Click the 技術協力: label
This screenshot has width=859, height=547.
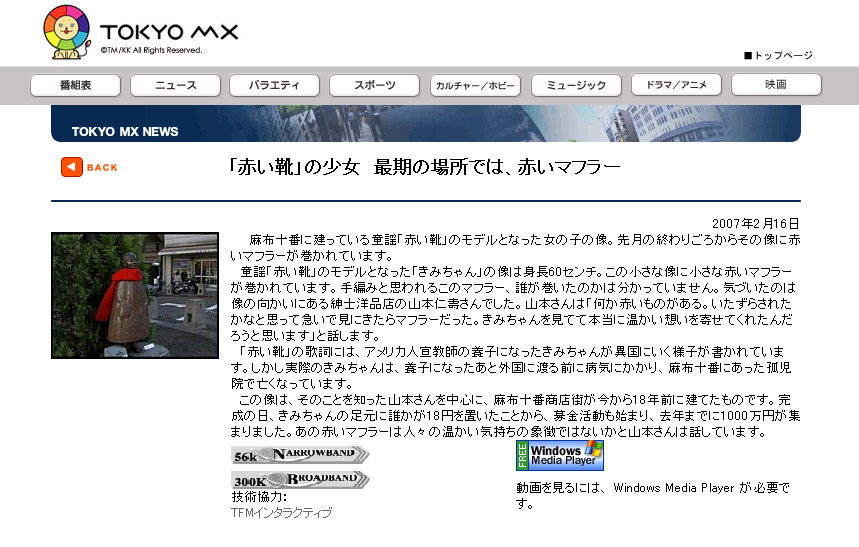coord(259,497)
